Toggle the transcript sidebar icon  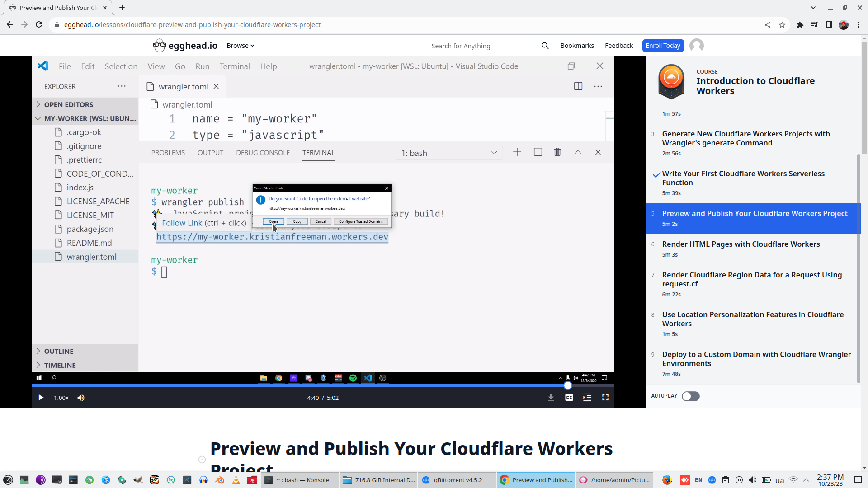click(x=587, y=398)
